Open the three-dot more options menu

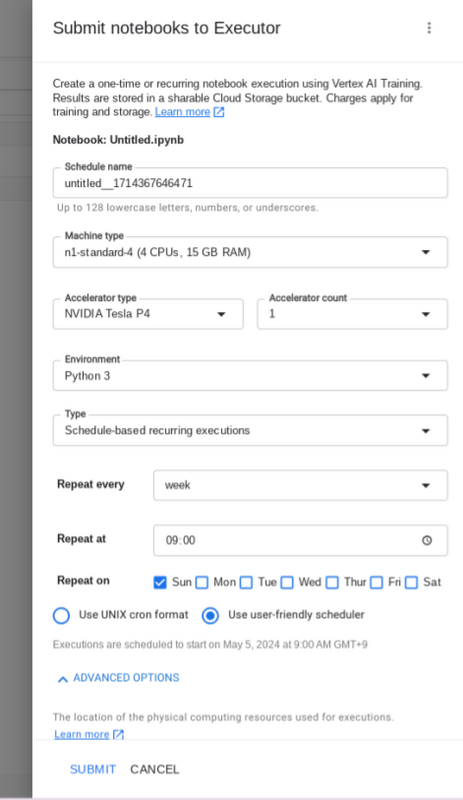pyautogui.click(x=429, y=28)
